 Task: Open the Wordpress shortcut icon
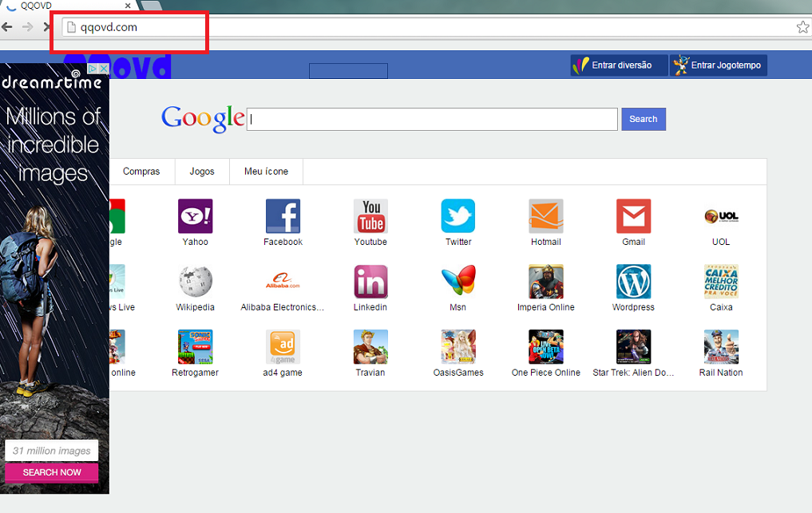pyautogui.click(x=633, y=282)
